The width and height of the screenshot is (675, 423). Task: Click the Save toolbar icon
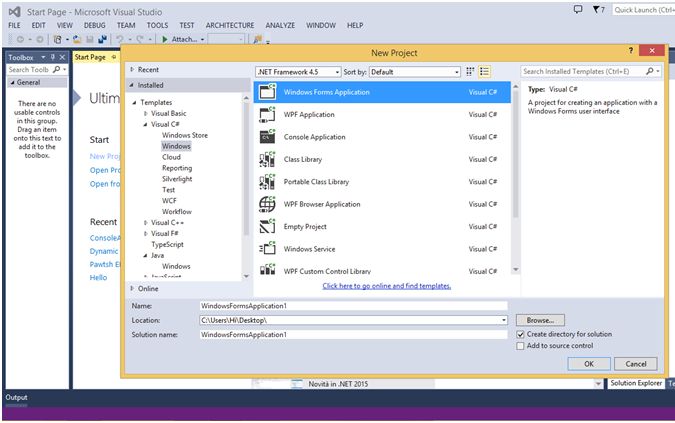90,39
